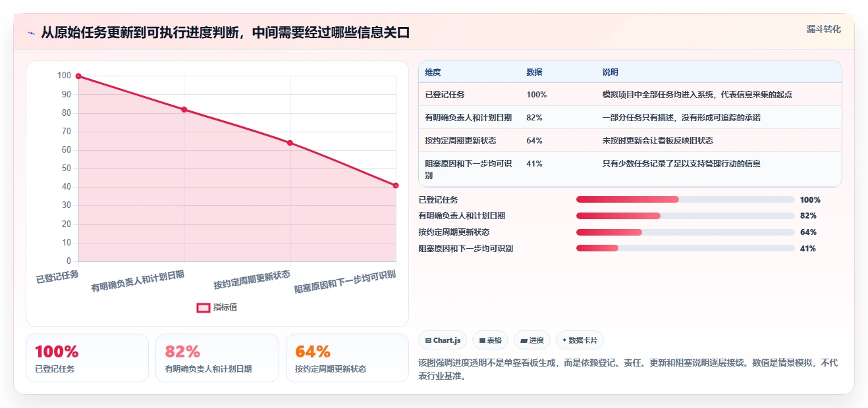This screenshot has width=868, height=408.
Task: Click the 按约定周期更新状态 progress bar
Action: (x=685, y=232)
